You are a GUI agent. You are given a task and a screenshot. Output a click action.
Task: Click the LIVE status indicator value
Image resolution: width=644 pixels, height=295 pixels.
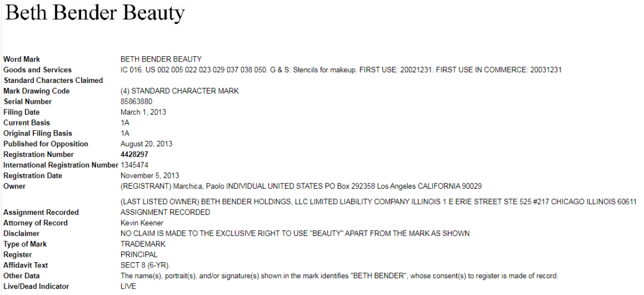tap(128, 287)
